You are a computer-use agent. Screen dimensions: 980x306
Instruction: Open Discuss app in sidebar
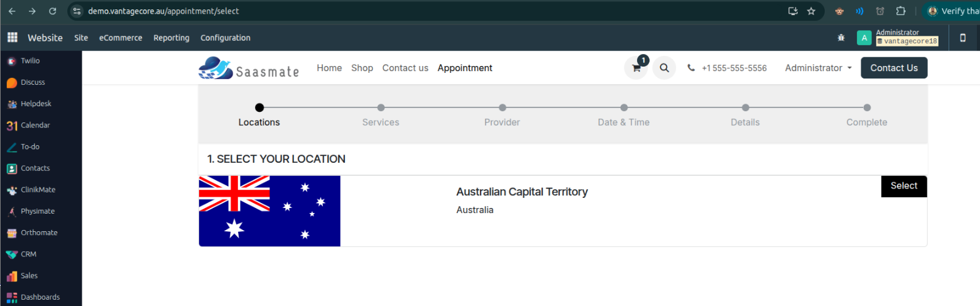[x=33, y=82]
